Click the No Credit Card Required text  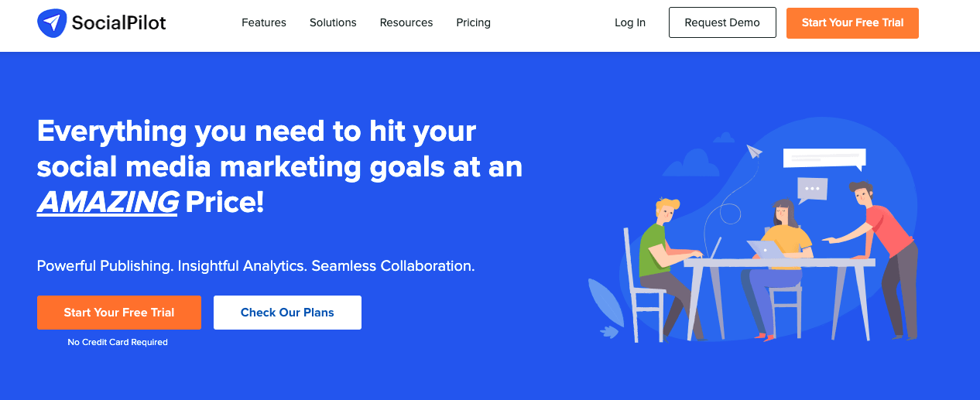[x=118, y=342]
